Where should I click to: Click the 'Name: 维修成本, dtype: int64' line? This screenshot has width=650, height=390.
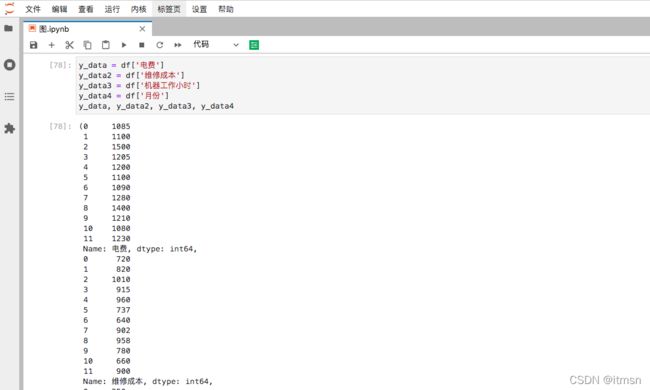pos(148,381)
